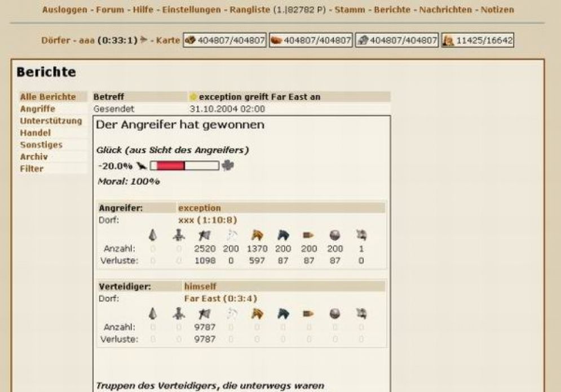561x392 pixels.
Task: Click defender's axeman unit icon
Action: [x=205, y=314]
